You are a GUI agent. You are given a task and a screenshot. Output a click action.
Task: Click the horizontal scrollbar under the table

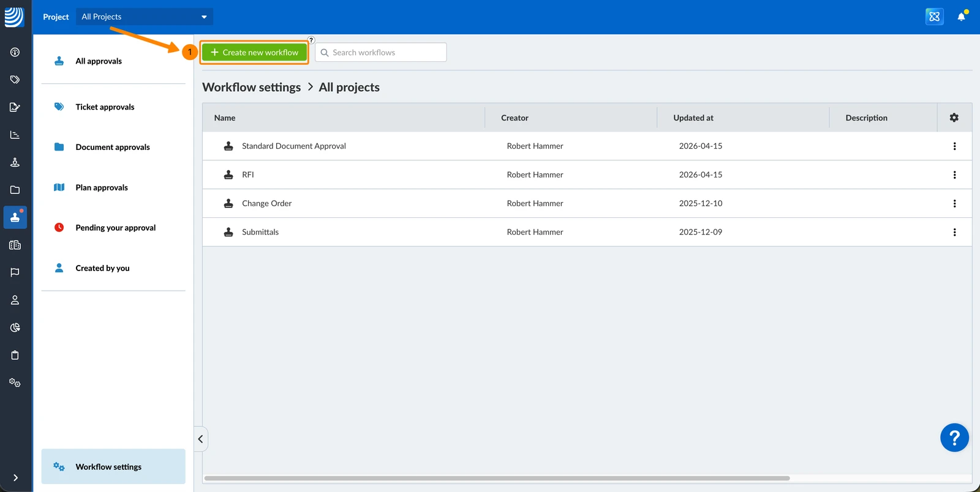[497, 478]
